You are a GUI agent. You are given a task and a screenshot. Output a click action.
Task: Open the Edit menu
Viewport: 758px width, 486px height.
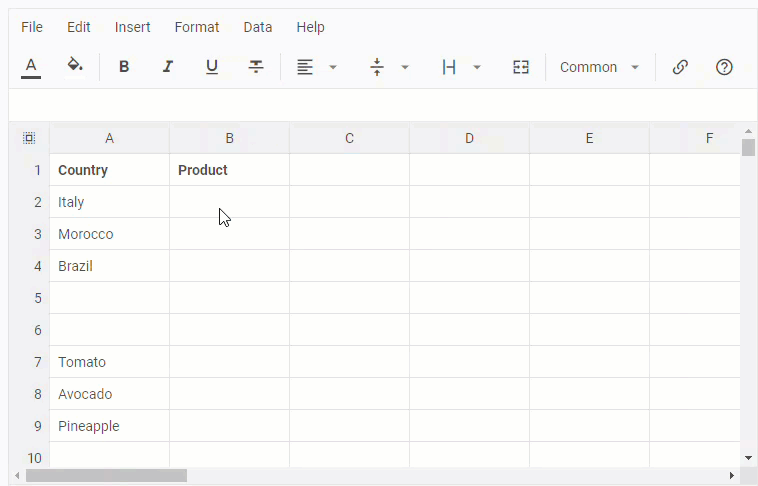[78, 27]
